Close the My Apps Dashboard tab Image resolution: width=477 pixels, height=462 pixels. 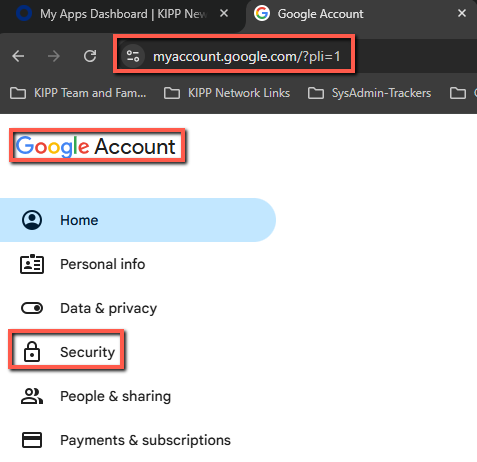coord(224,14)
